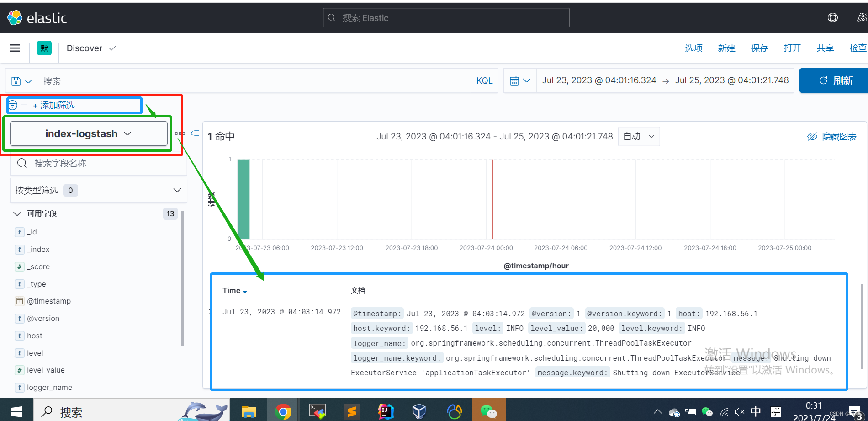Open Sublime Text from taskbar
The image size is (868, 421).
click(x=352, y=411)
